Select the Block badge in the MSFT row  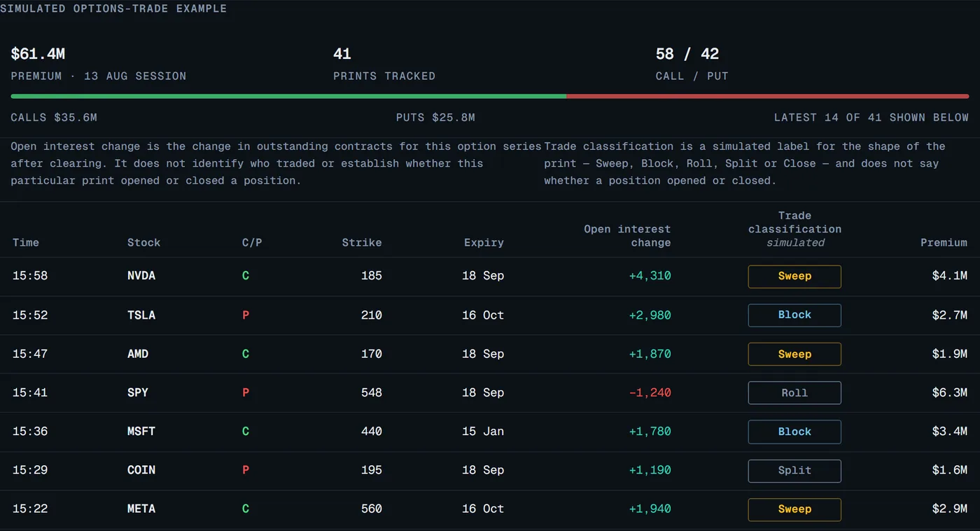click(x=794, y=432)
